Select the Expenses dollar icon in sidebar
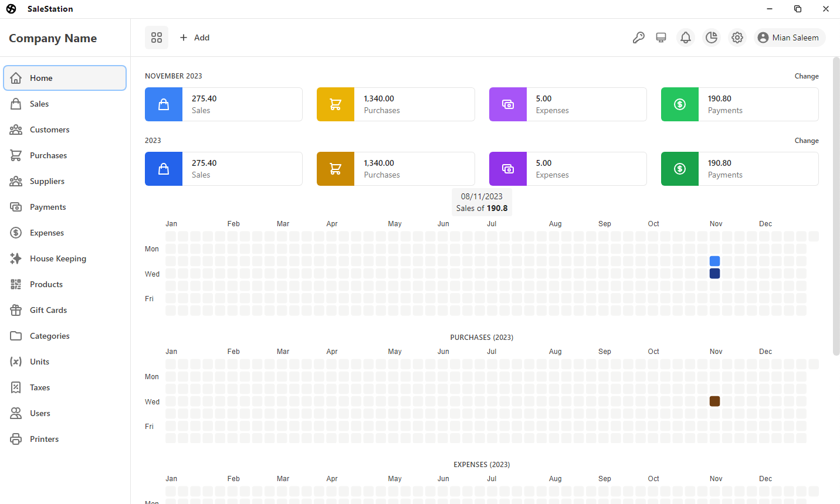 16,232
